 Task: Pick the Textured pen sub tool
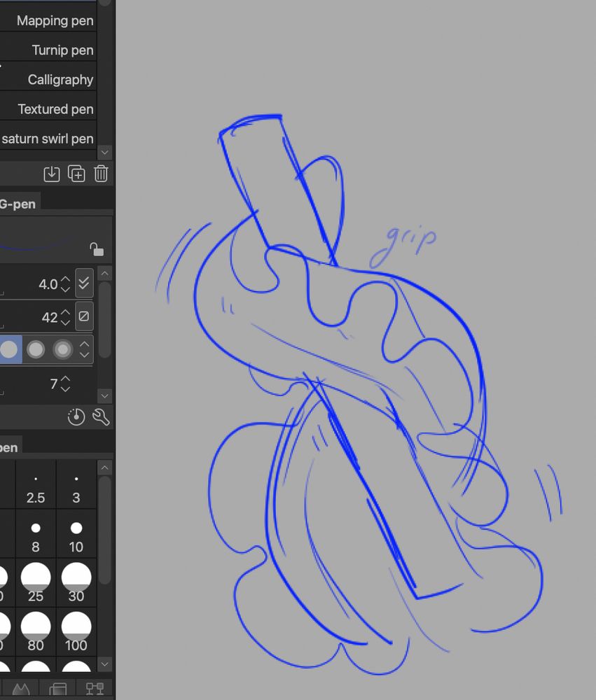(x=48, y=109)
